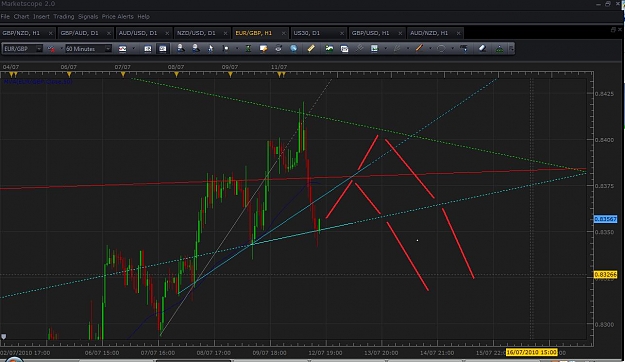Open the Help menu

pos(143,16)
